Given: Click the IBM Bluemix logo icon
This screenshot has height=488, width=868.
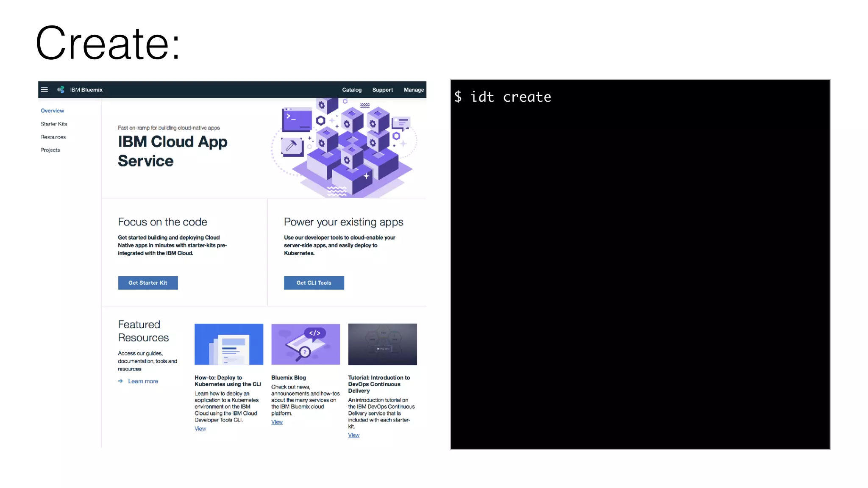Looking at the screenshot, I should point(61,90).
